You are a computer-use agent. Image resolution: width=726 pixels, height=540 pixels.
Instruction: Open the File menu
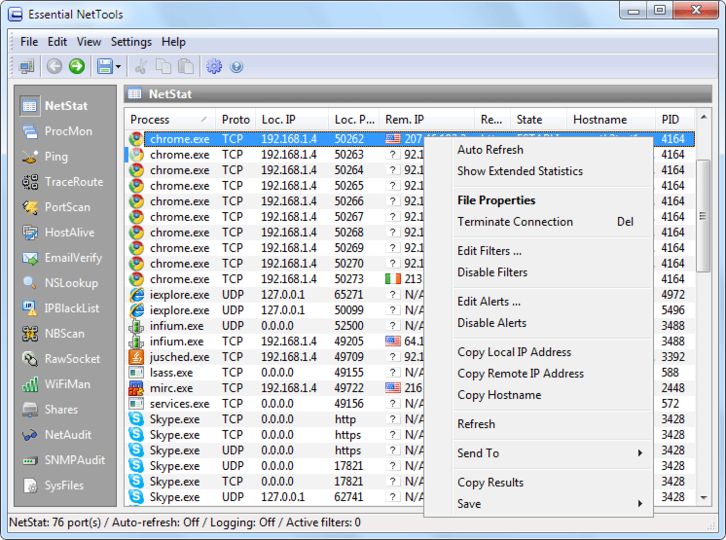pos(29,42)
